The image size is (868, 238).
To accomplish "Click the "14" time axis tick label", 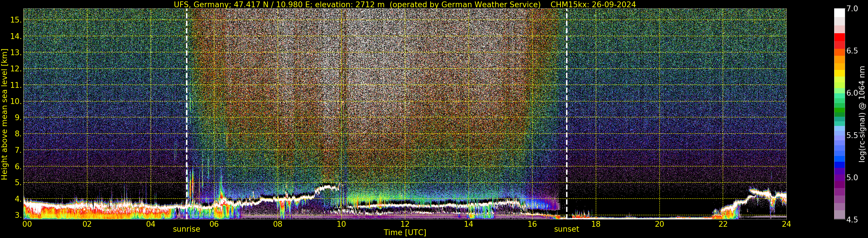I will pyautogui.click(x=469, y=224).
